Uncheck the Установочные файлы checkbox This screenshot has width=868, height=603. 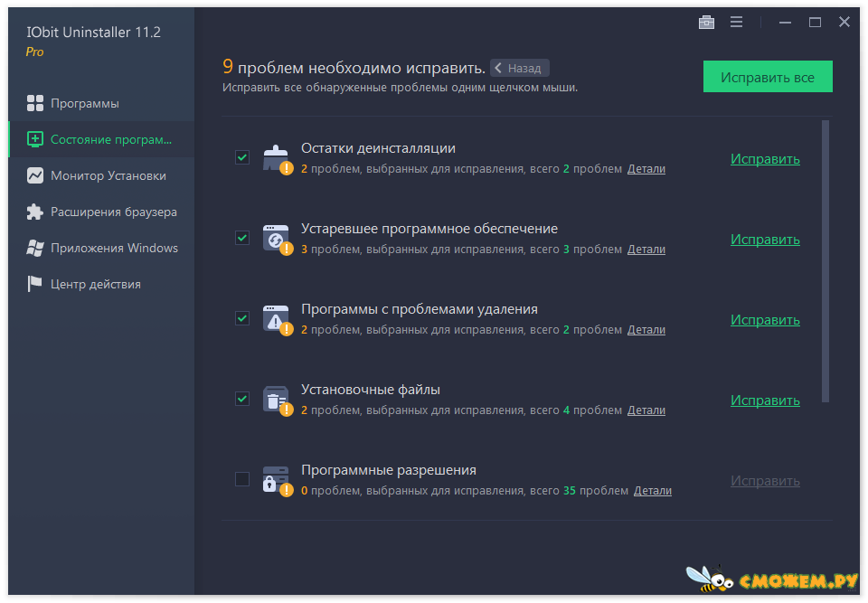point(242,399)
